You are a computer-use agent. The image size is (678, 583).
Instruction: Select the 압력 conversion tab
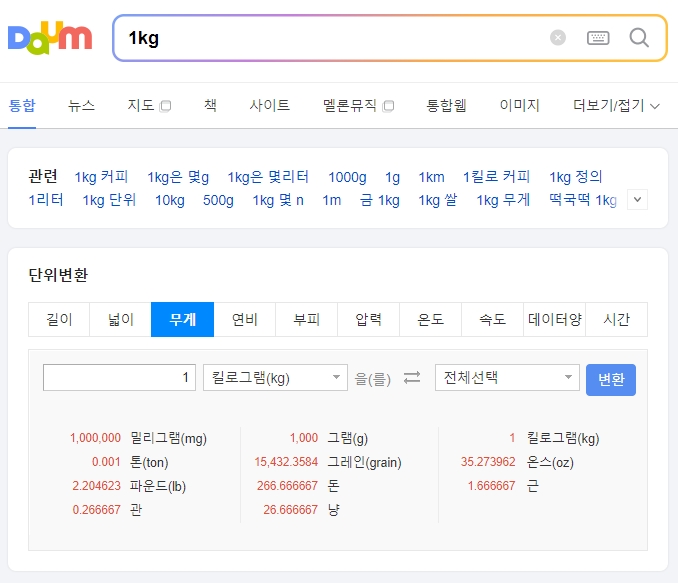[x=368, y=319]
